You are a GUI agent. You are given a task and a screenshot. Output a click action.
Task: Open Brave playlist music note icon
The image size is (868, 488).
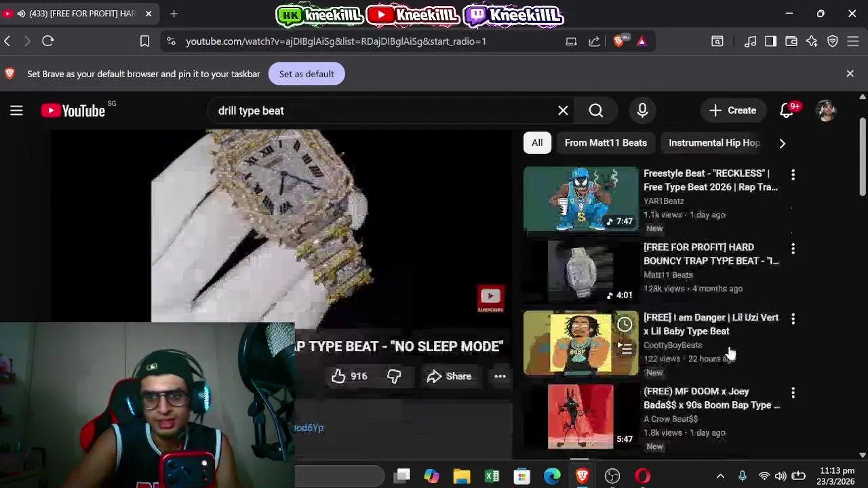click(x=750, y=41)
